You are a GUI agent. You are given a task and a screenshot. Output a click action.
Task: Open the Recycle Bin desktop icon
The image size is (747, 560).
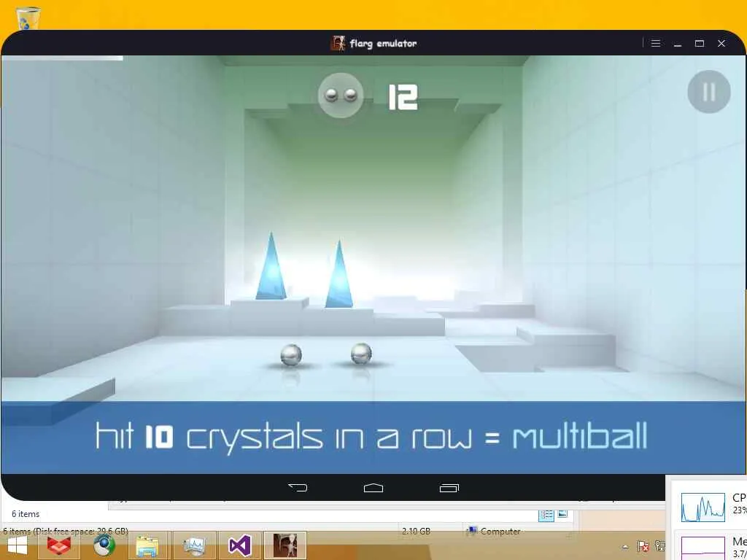[x=27, y=18]
